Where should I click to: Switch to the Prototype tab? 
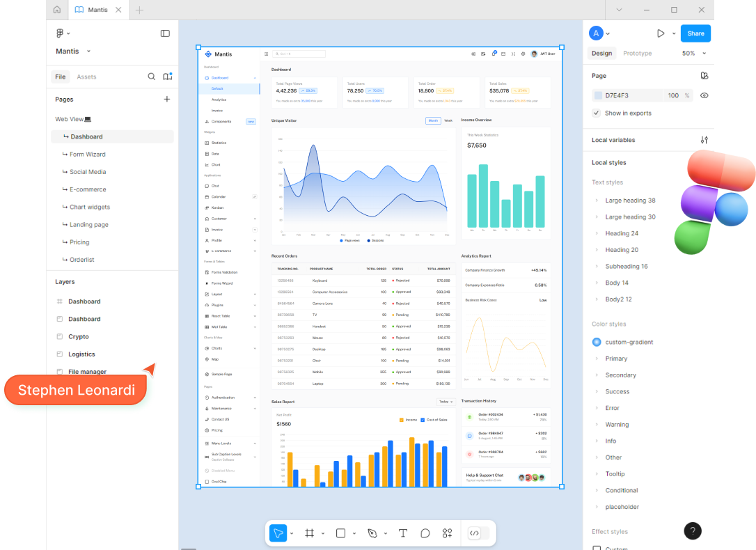(x=637, y=53)
